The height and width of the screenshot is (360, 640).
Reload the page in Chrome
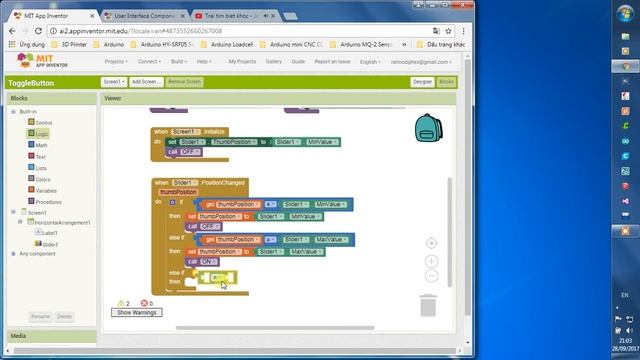[x=38, y=31]
